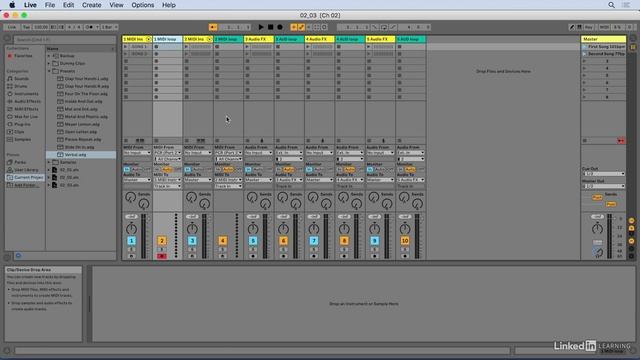
Task: Select Max for Live category
Action: point(26,117)
